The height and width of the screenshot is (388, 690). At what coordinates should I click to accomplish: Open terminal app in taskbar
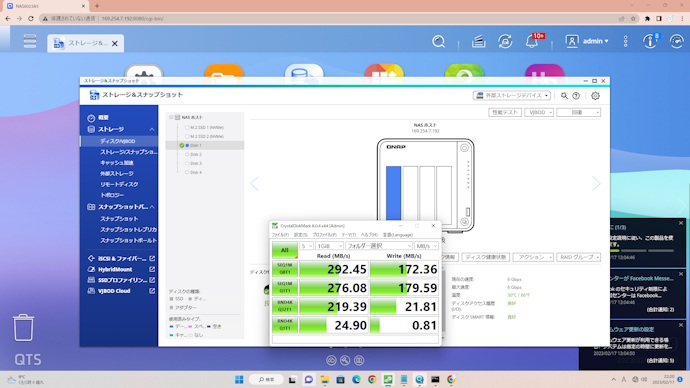coord(435,380)
